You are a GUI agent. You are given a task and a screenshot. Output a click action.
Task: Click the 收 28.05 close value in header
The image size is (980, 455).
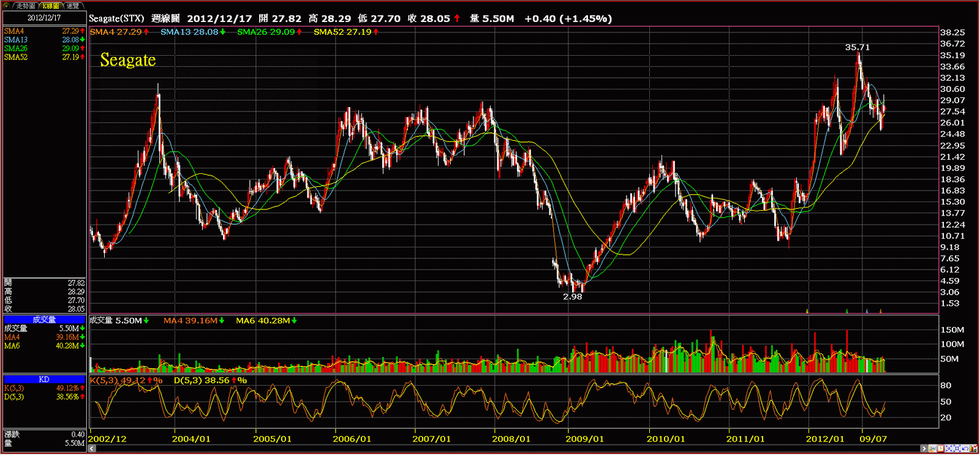[434, 18]
